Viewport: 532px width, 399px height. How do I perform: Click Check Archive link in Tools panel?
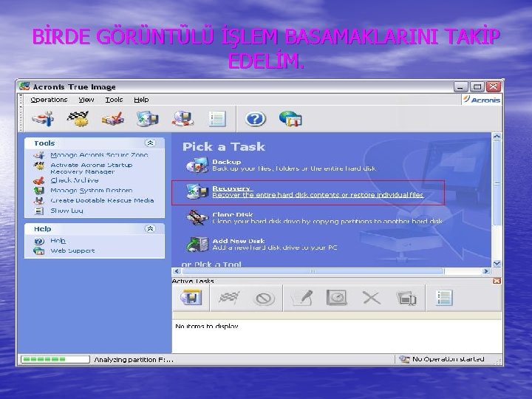pyautogui.click(x=75, y=180)
